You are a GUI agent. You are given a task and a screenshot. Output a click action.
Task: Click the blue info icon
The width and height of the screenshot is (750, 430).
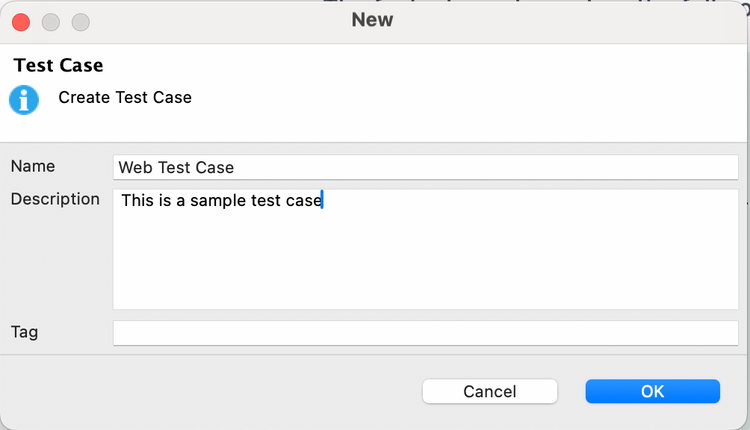pyautogui.click(x=24, y=99)
